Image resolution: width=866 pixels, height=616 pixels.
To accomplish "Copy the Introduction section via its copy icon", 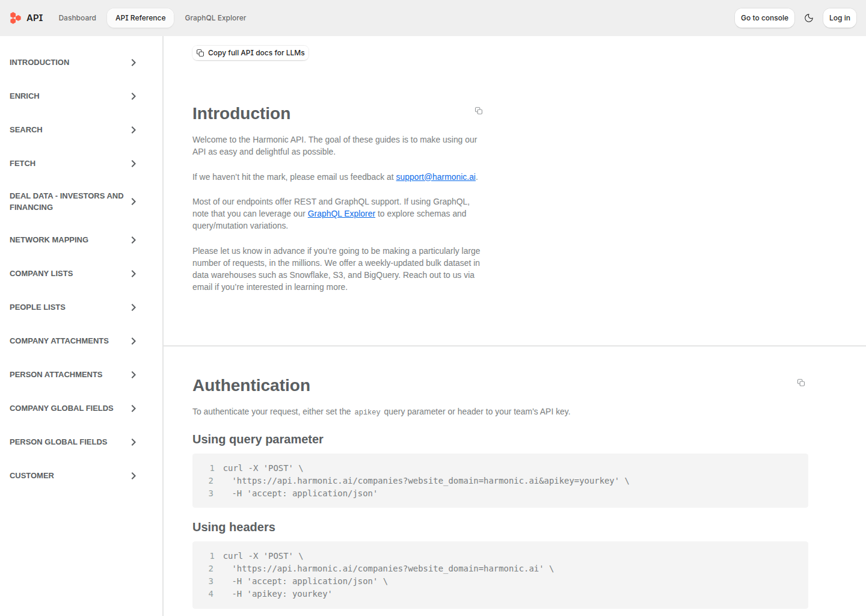I will (479, 111).
